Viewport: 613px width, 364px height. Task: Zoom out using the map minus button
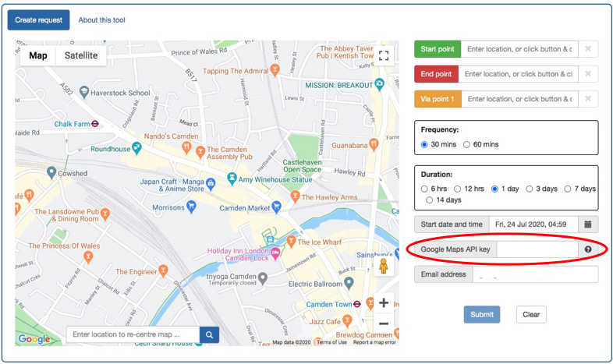(383, 323)
